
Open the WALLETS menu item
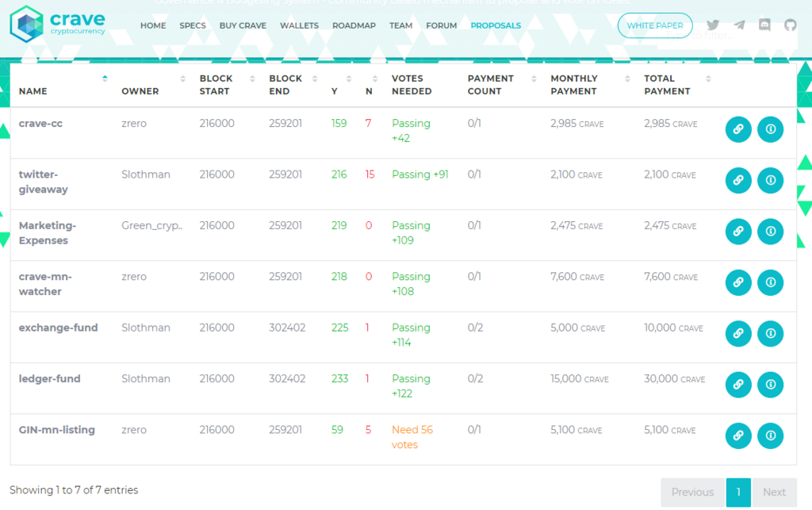point(299,25)
